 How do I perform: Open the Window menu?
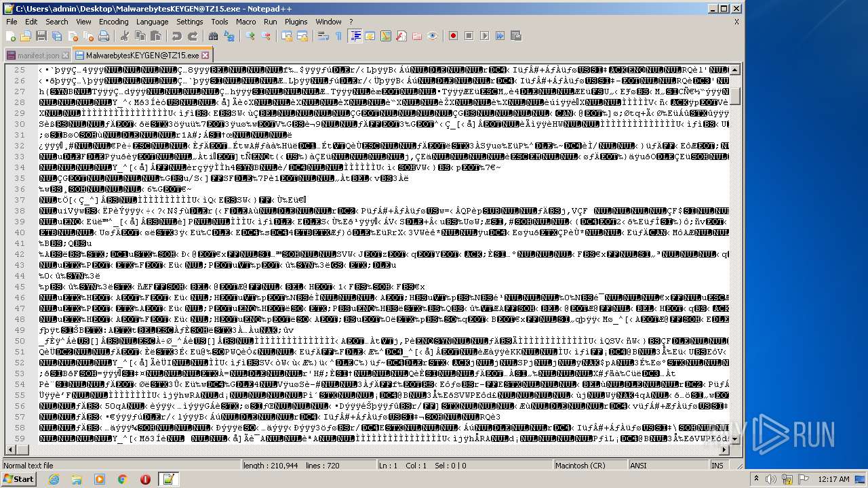329,22
